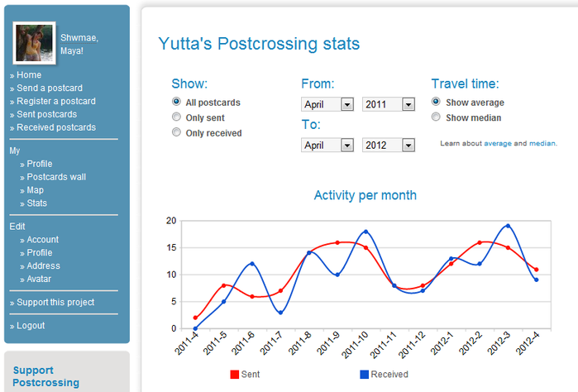Select Show average travel time

point(436,102)
